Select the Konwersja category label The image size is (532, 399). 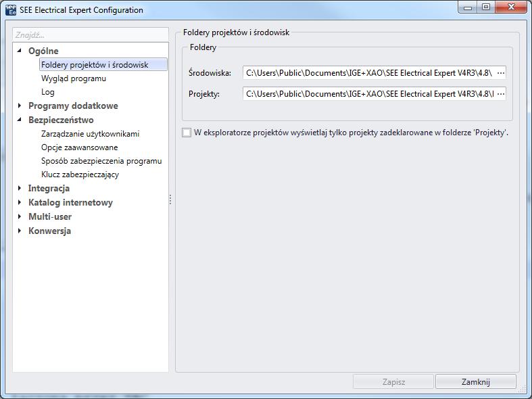coord(49,231)
